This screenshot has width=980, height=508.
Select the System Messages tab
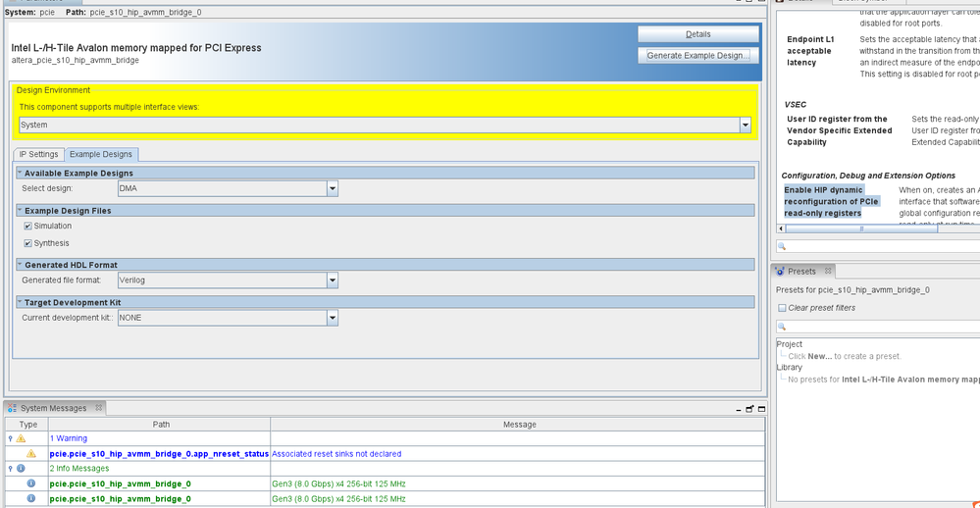click(x=53, y=408)
